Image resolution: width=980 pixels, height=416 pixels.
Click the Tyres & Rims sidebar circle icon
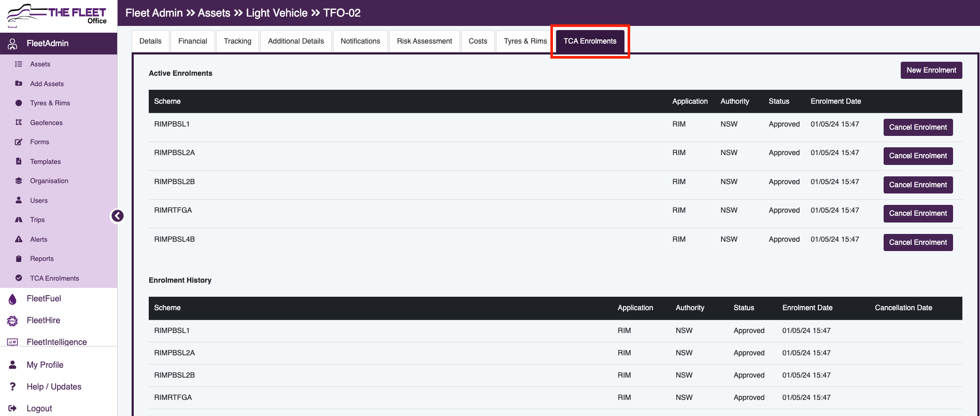tap(19, 103)
